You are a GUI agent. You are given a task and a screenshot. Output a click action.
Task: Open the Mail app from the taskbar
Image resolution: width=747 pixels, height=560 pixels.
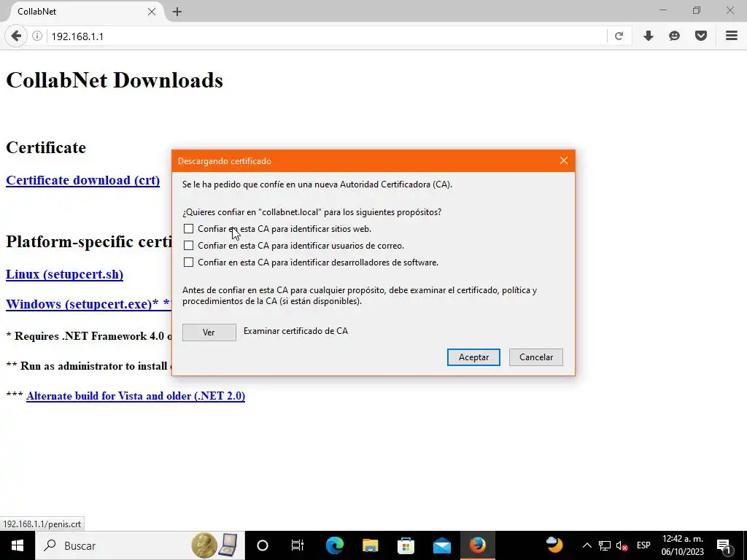click(x=441, y=545)
